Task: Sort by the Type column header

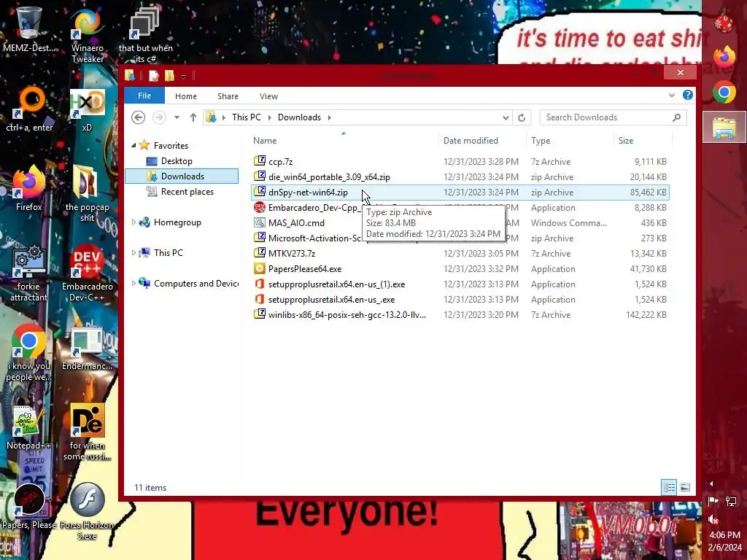Action: point(570,141)
